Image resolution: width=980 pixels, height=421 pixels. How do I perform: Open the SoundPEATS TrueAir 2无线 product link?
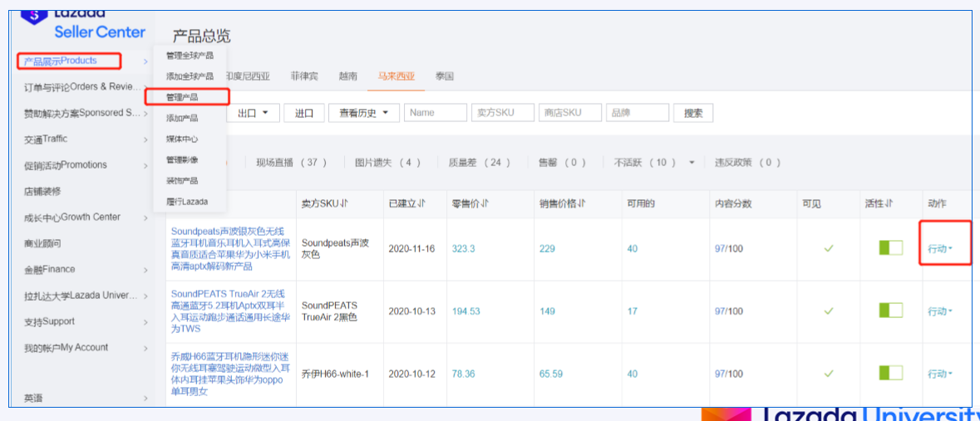pos(229,311)
